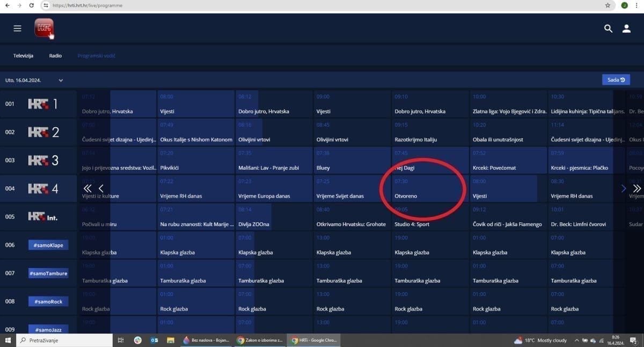This screenshot has height=347, width=644.
Task: Go to previous time slot arrow
Action: click(x=101, y=188)
